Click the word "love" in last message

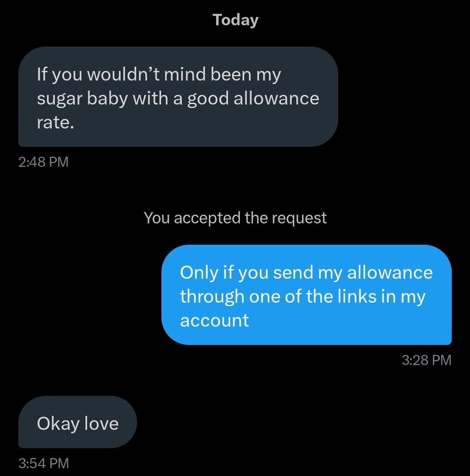coord(101,423)
